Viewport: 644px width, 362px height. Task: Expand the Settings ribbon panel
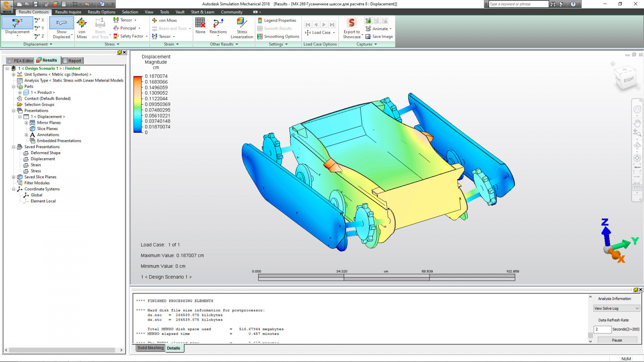[279, 44]
